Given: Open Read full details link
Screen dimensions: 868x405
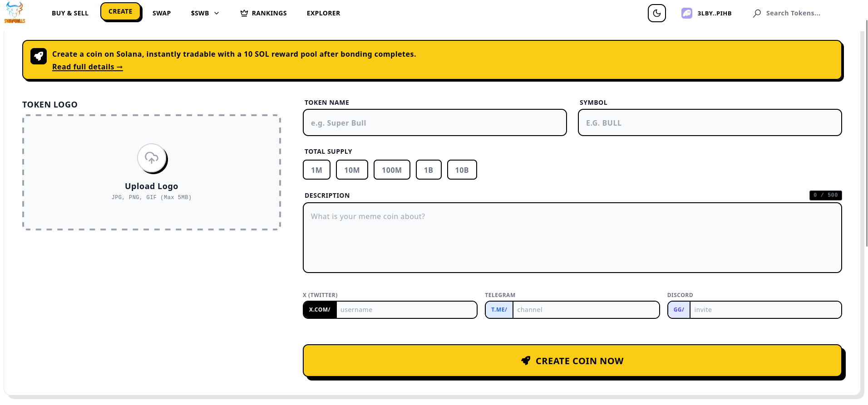Looking at the screenshot, I should [87, 67].
